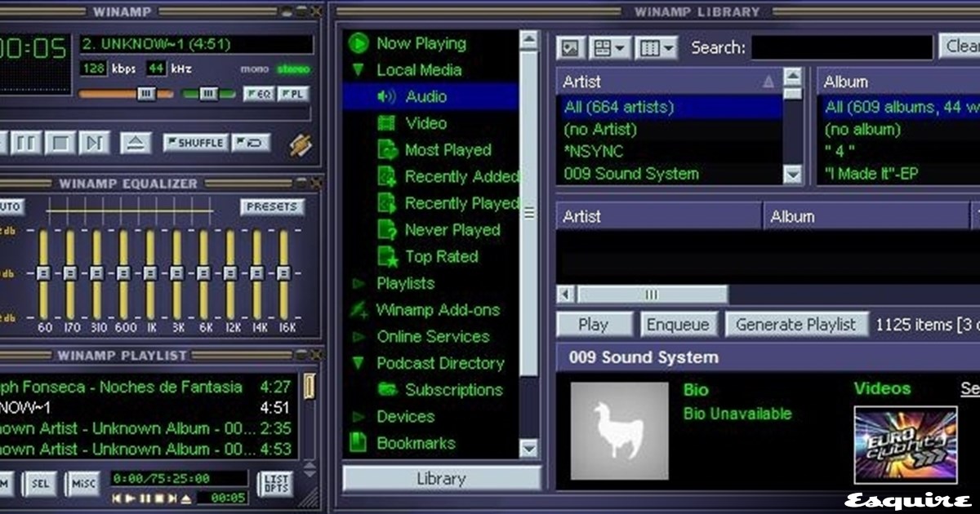Click the Now Playing icon
Viewport: 980px width, 514px height.
click(x=359, y=44)
